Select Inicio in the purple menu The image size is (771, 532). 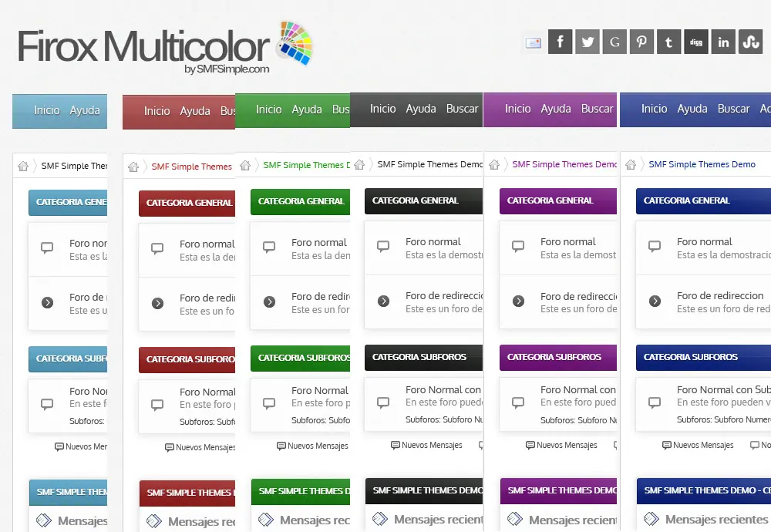(x=518, y=109)
